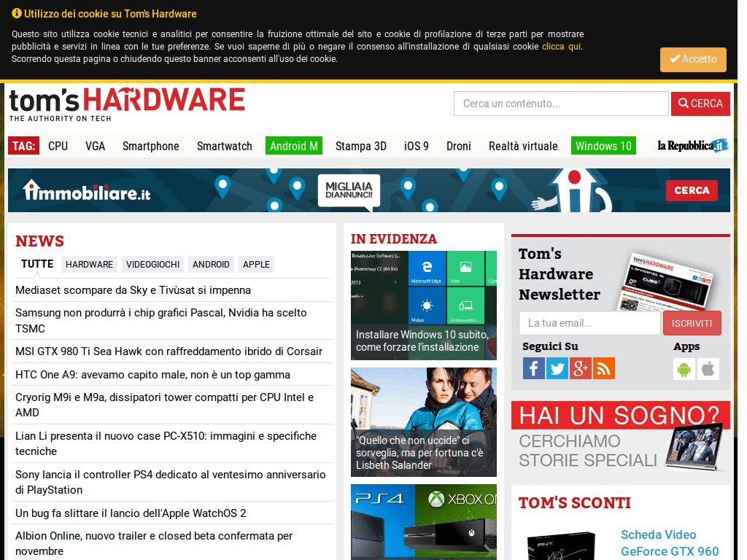Screen dimensions: 747x560
Task: Switch to the ANDROID news tab
Action: [x=211, y=264]
